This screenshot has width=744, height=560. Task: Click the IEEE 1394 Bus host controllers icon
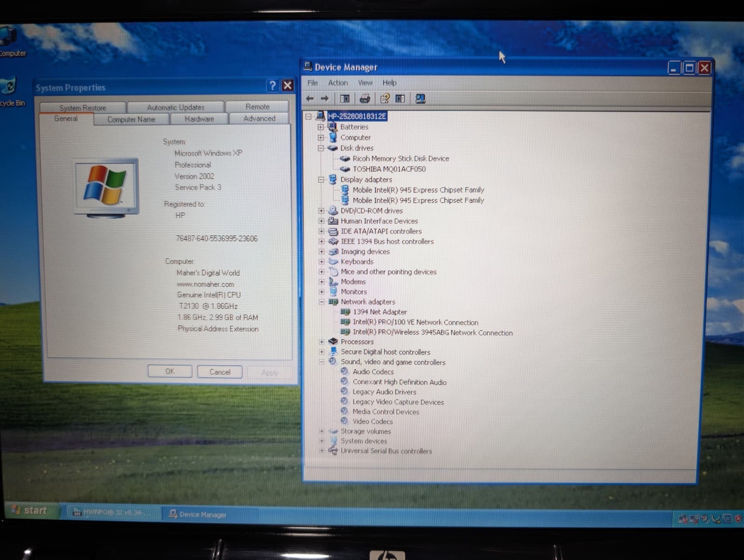tap(333, 241)
